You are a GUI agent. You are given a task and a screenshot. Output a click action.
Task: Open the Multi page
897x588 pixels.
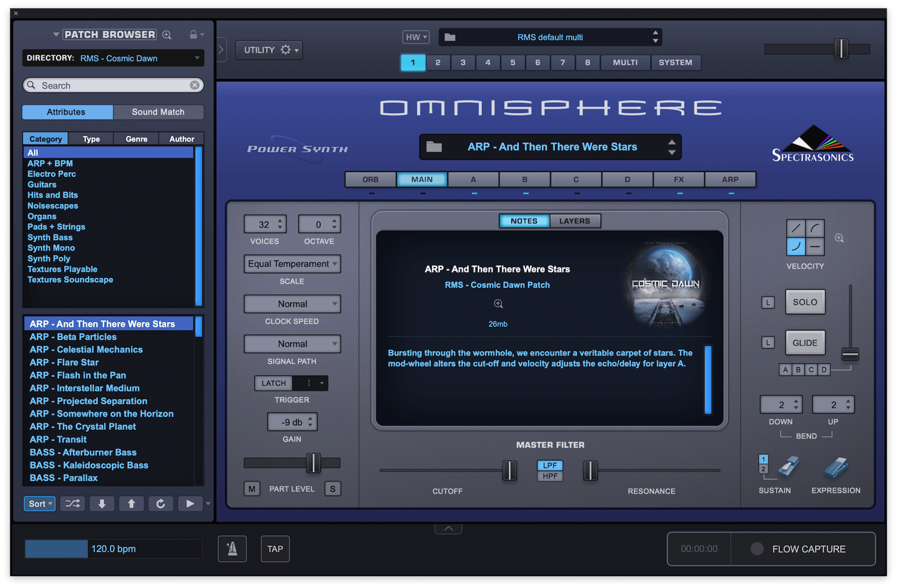pyautogui.click(x=626, y=62)
